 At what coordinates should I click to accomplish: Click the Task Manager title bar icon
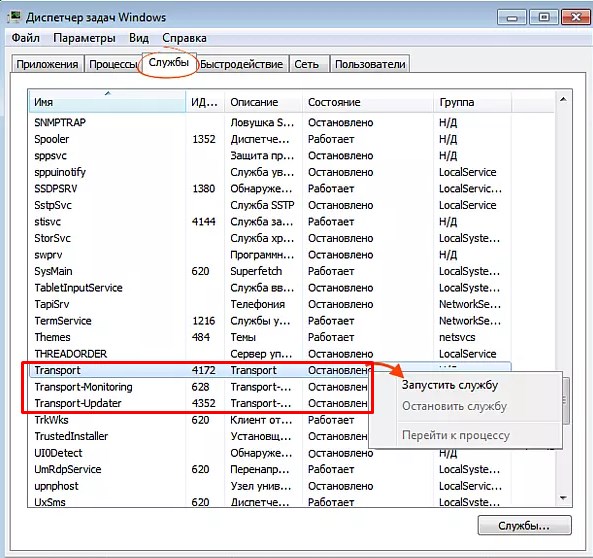tap(15, 17)
